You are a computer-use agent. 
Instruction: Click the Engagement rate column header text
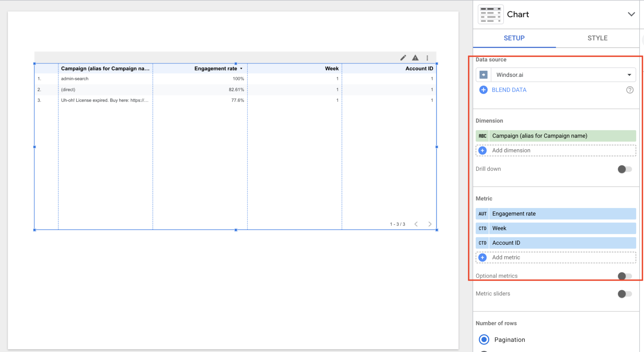216,69
